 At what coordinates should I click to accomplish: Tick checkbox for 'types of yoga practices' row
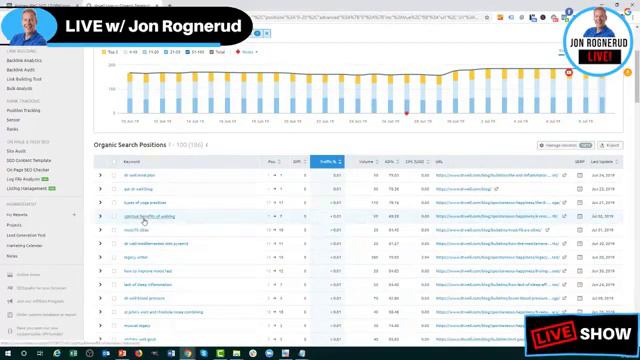click(x=114, y=202)
